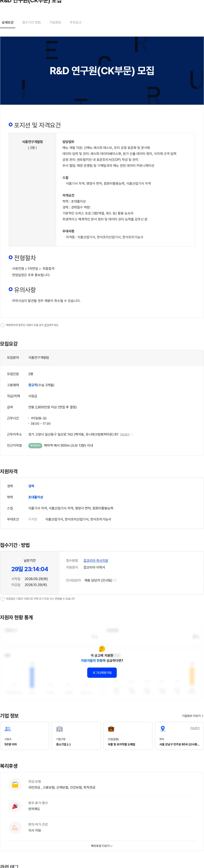
Task: Click the 백마역 에서 900m station text
Action: tap(69, 445)
